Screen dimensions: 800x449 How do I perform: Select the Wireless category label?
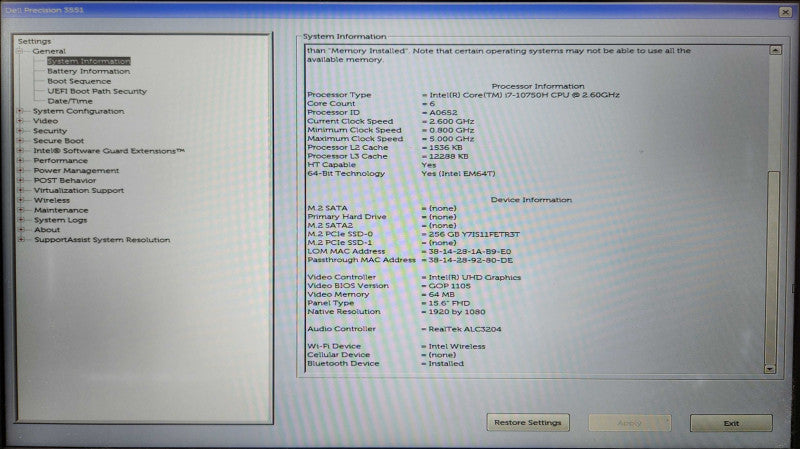(52, 200)
